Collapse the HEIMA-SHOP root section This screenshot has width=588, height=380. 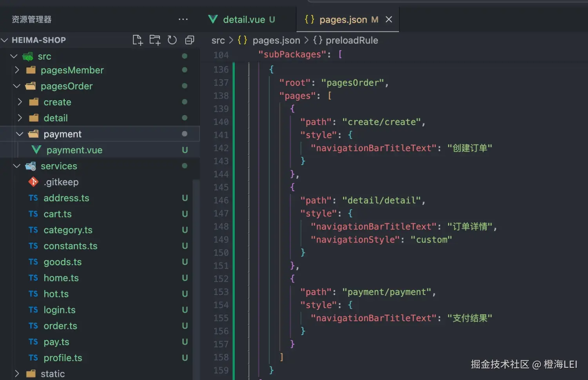pyautogui.click(x=5, y=40)
